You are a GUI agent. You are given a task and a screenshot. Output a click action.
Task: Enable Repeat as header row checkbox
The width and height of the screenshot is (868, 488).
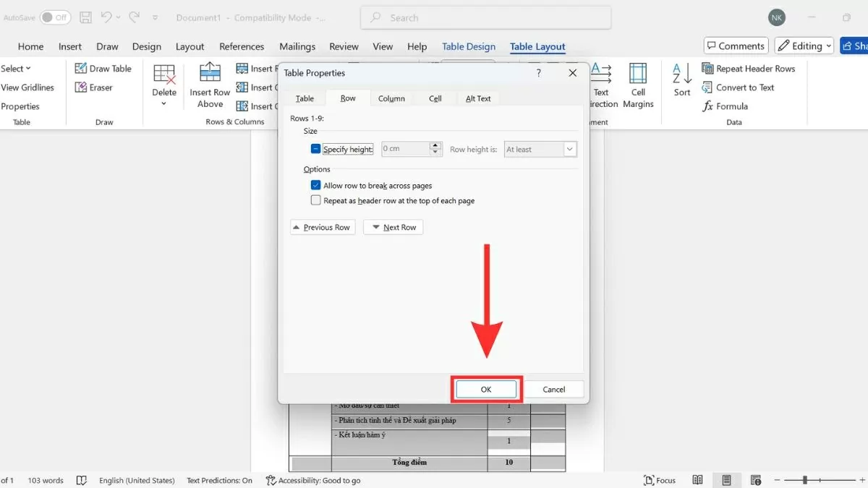pos(315,200)
